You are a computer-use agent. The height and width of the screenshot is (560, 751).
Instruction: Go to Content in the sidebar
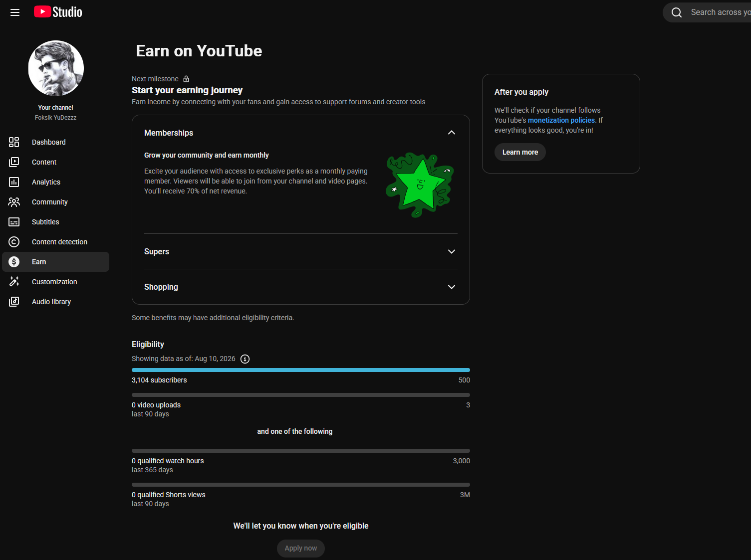pyautogui.click(x=56, y=162)
